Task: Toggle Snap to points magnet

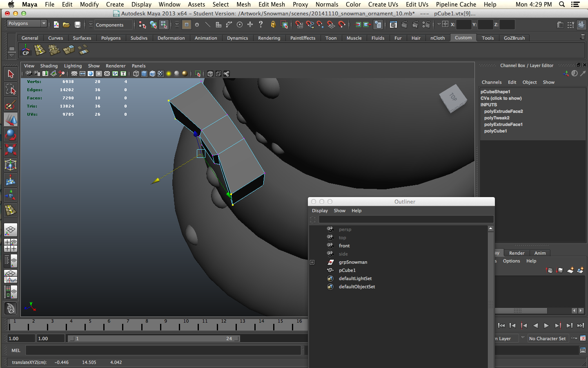Action: (x=320, y=25)
